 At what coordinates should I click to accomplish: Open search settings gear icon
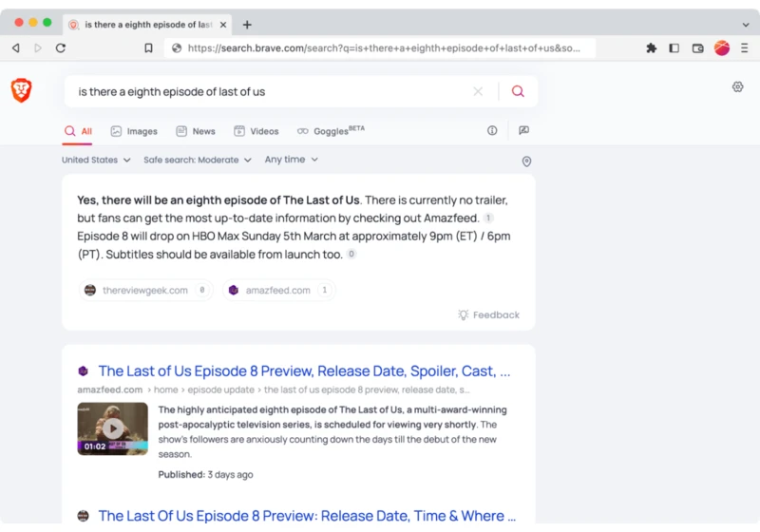tap(737, 86)
